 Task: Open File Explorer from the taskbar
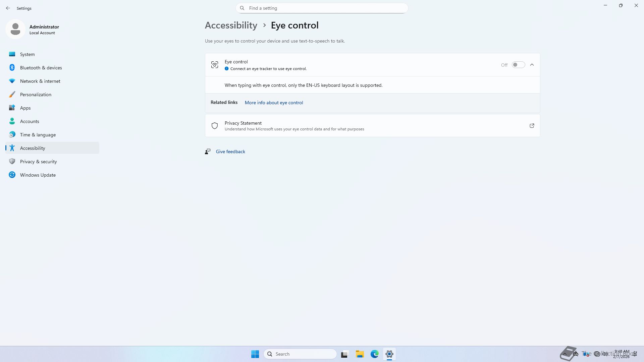coord(360,354)
